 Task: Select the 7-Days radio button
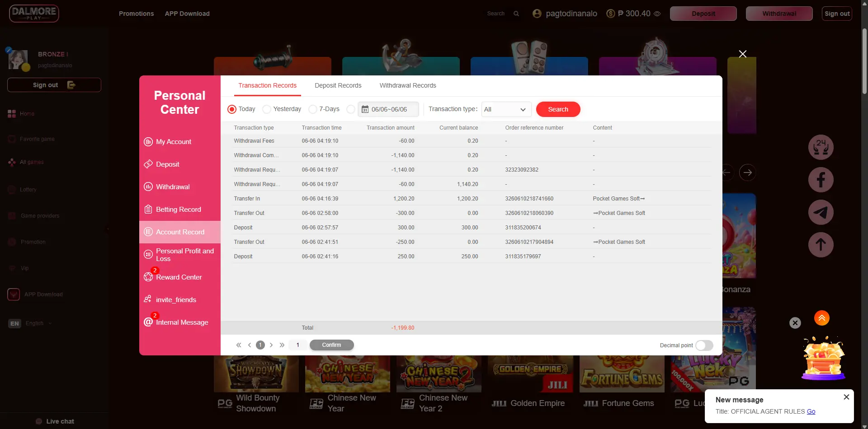tap(312, 109)
